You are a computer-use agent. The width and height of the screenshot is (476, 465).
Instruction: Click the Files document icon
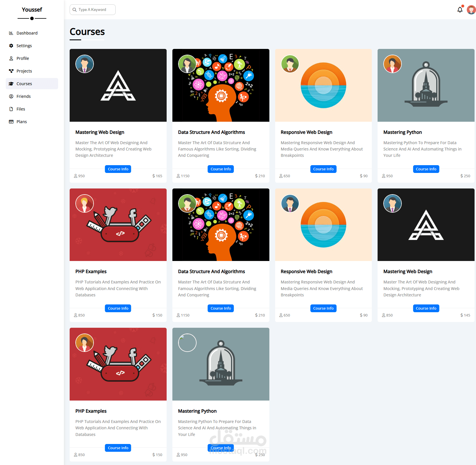(x=11, y=109)
